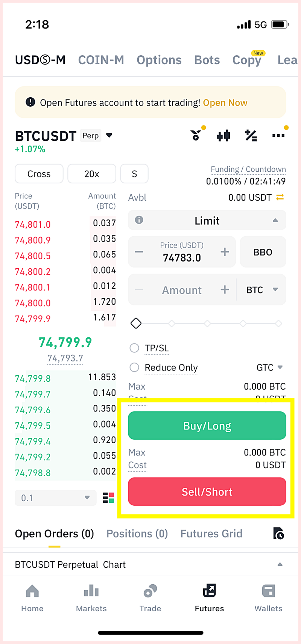The height and width of the screenshot is (644, 301).
Task: Collapse the BTCUSDT Perpetual Chart section
Action: pos(280,564)
